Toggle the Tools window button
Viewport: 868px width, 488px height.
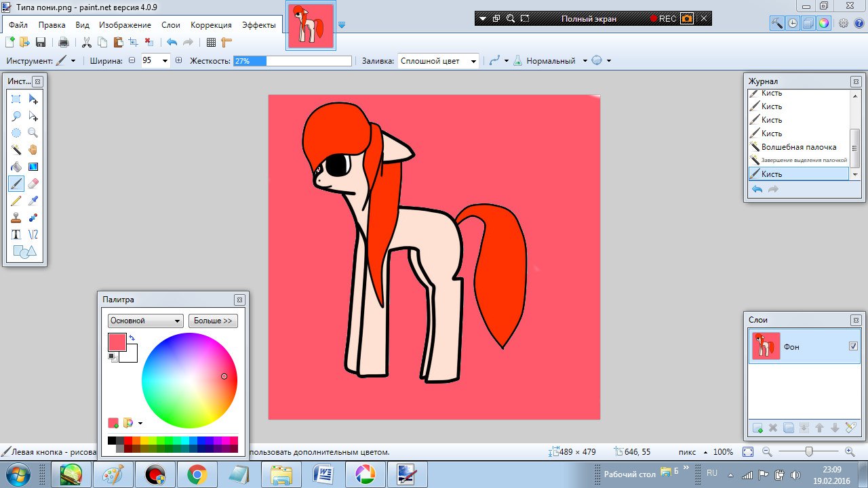(x=777, y=23)
